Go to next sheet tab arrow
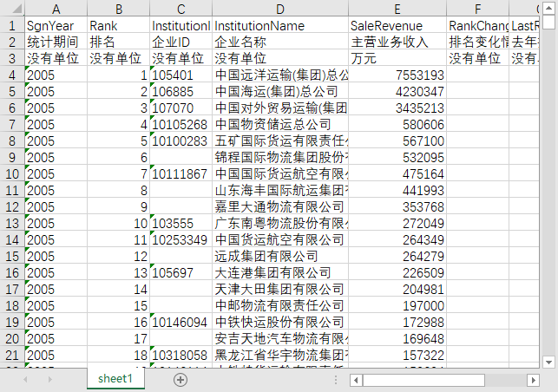 (x=49, y=380)
